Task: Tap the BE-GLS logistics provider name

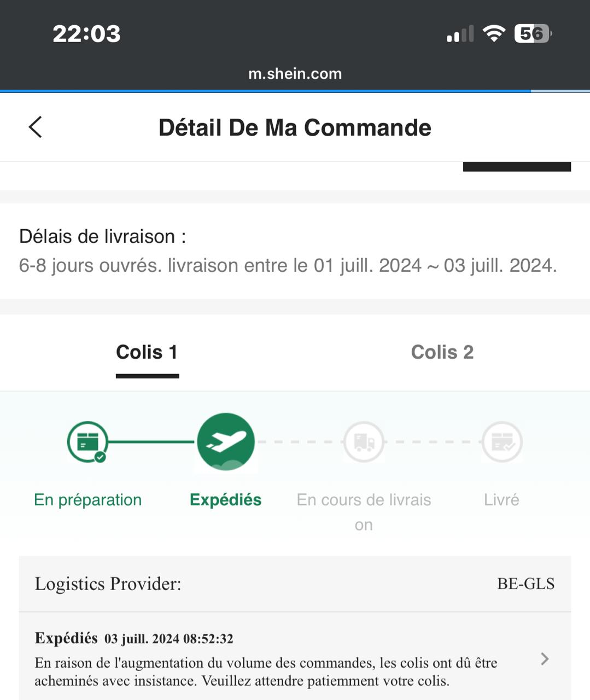Action: [526, 584]
